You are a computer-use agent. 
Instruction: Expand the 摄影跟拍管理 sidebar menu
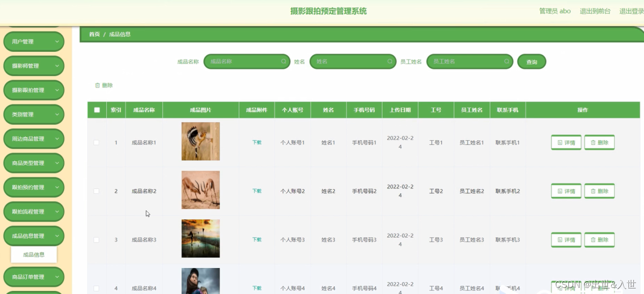coord(34,90)
